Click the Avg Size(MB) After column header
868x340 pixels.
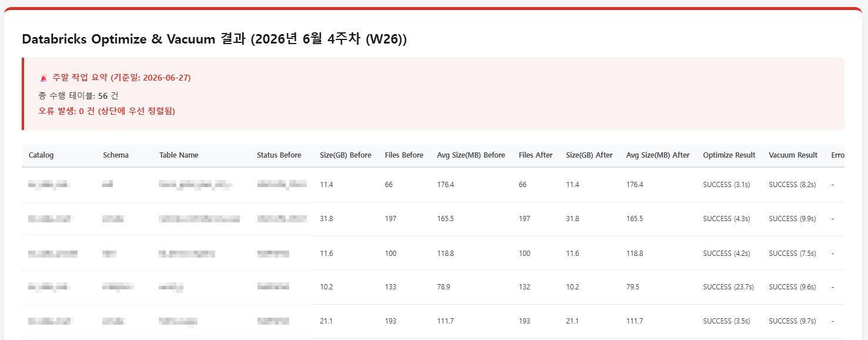pos(658,155)
